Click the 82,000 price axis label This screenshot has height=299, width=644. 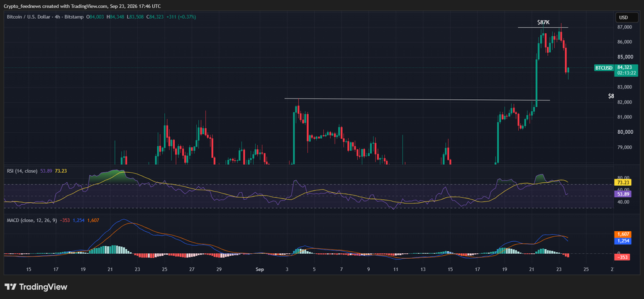[x=624, y=102]
